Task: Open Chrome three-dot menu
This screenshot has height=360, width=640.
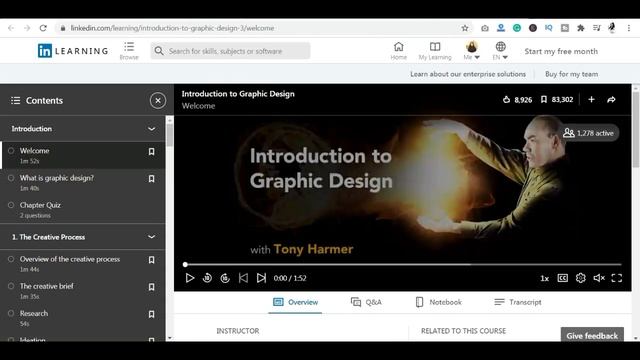Action: (x=629, y=28)
